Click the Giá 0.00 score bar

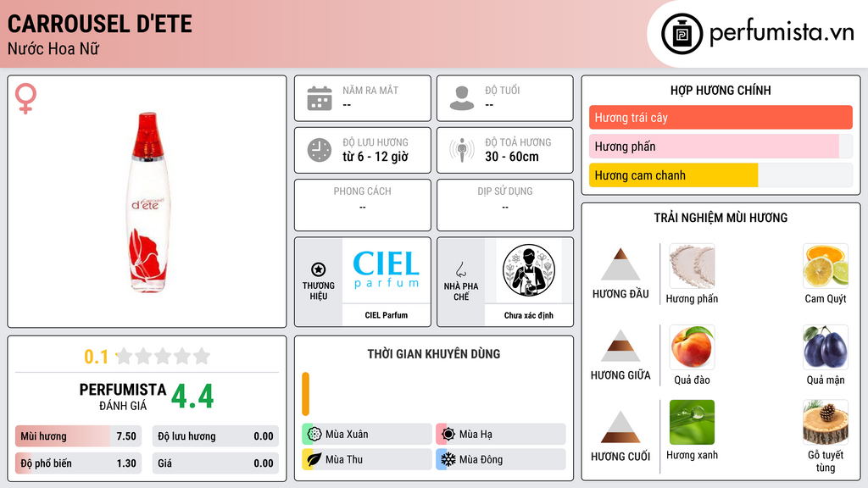click(215, 463)
